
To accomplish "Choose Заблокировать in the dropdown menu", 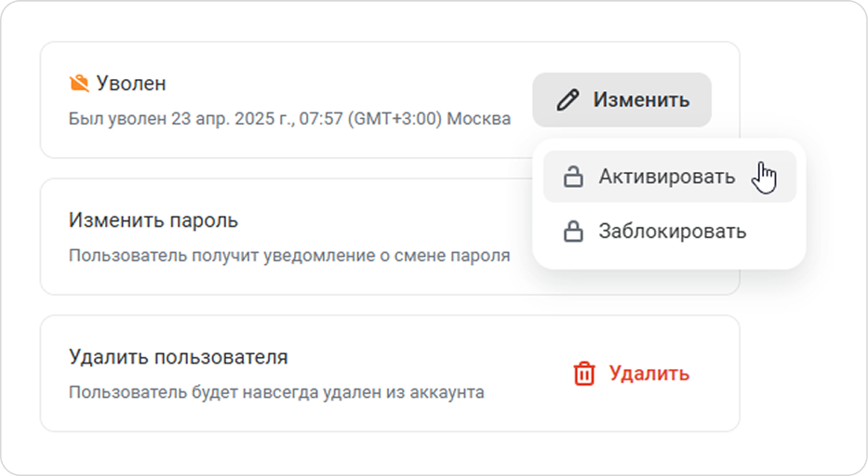I will pyautogui.click(x=669, y=231).
